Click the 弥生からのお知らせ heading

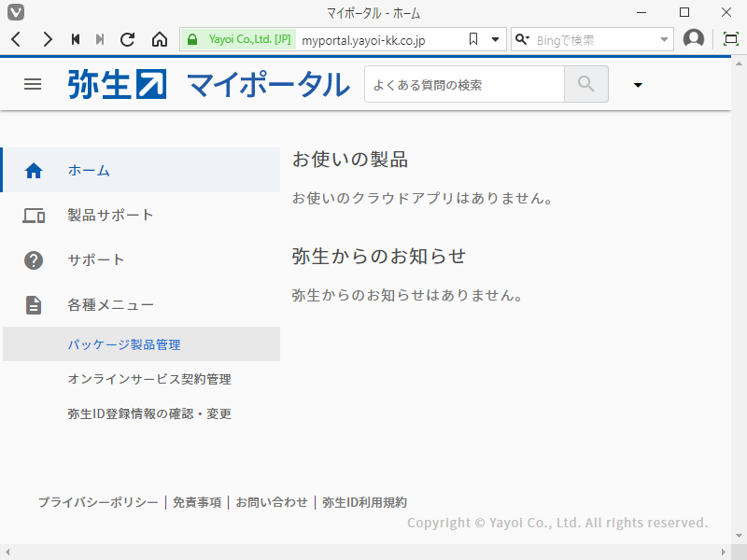(379, 256)
